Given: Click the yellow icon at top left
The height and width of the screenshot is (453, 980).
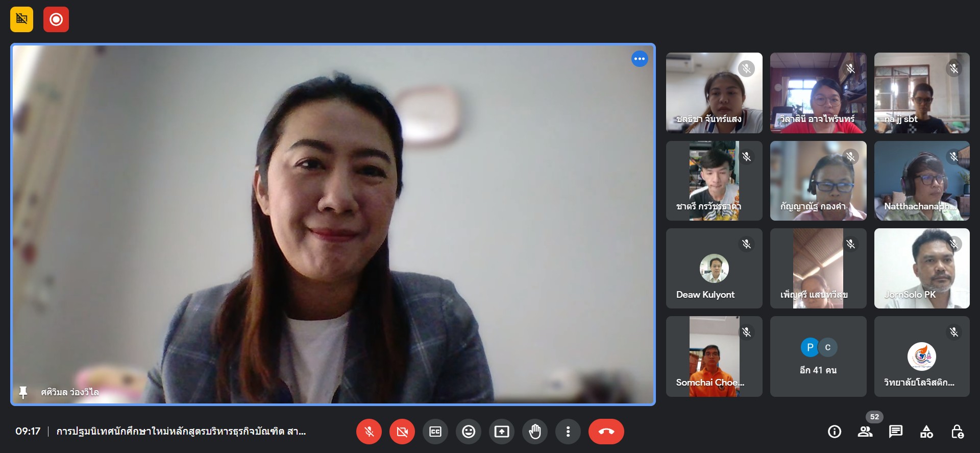Looking at the screenshot, I should (x=22, y=19).
